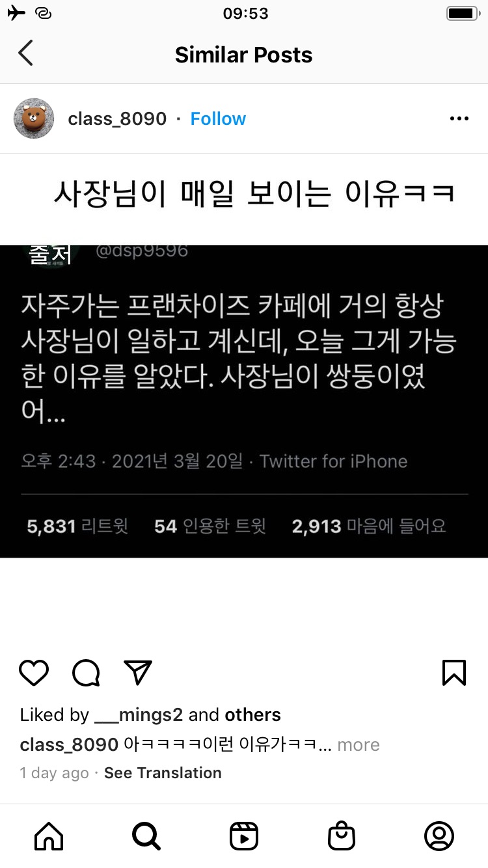This screenshot has height=868, width=488.
Task: Tap the class_8090 profile avatar
Action: click(x=34, y=118)
